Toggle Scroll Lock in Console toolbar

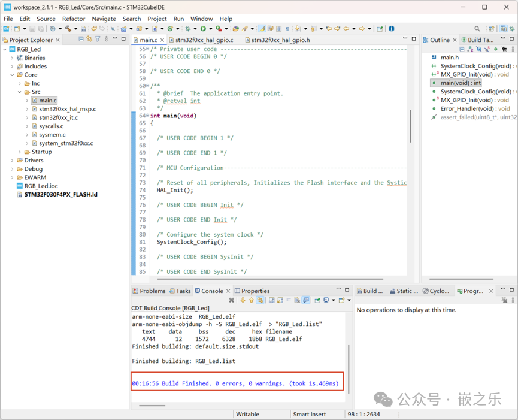[280, 300]
